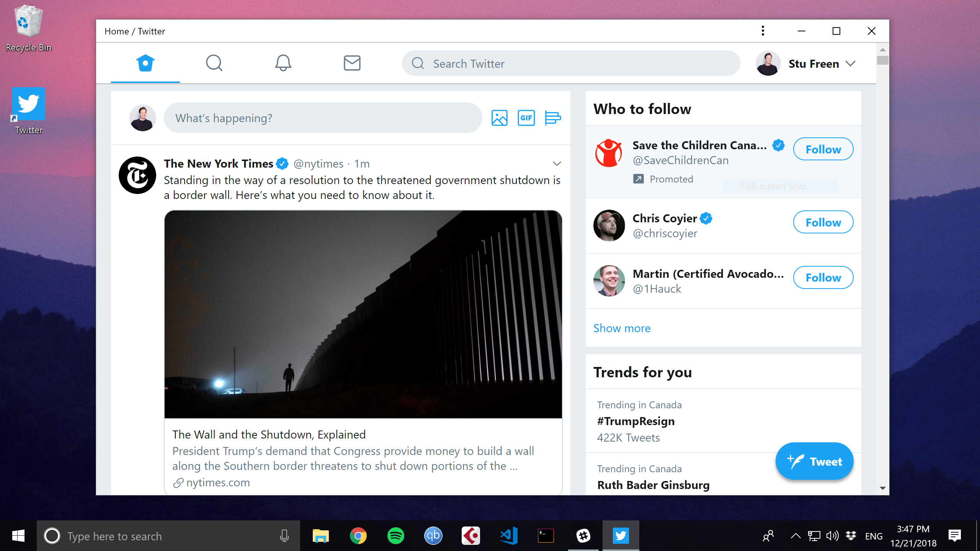
Task: Expand the Stu Freen account menu
Action: coord(806,64)
